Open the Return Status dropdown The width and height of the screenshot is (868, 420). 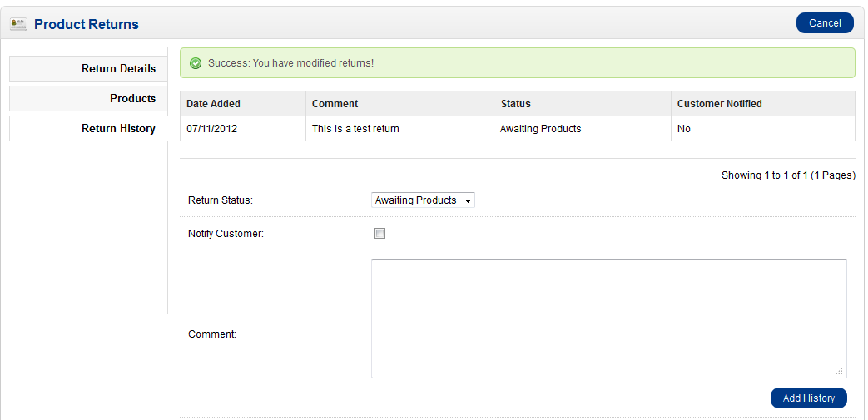click(423, 200)
